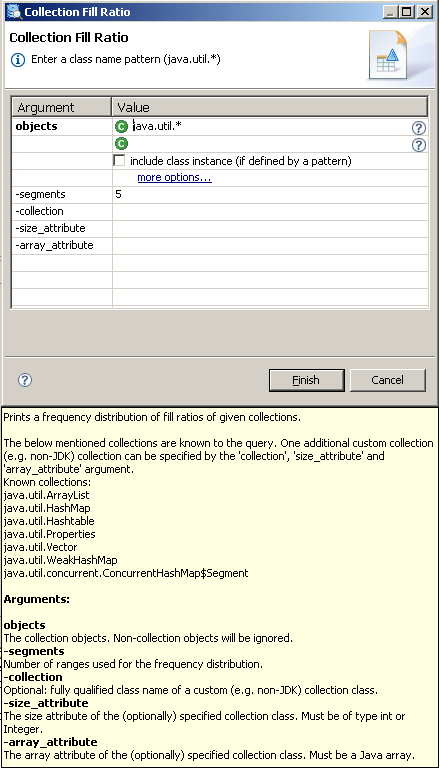Image resolution: width=440 pixels, height=769 pixels.
Task: Click java.util.HashMap in the help text
Action: point(47,508)
